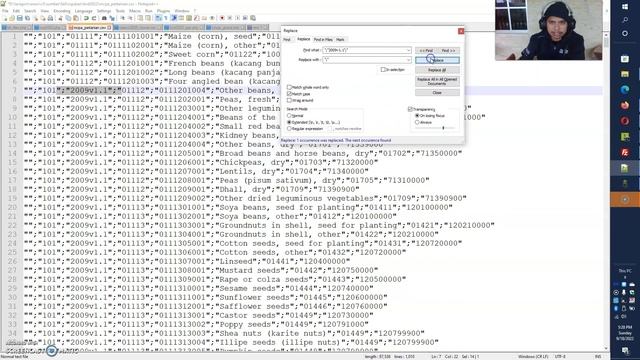Switch to Find in Files tab
This screenshot has width=640, height=360.
(323, 40)
